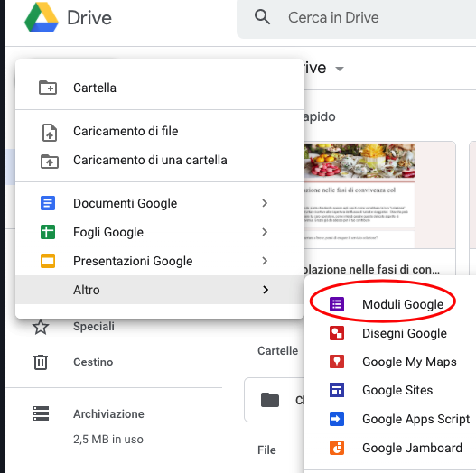
Task: Click the '2,5 MB in uso' text
Action: click(108, 440)
